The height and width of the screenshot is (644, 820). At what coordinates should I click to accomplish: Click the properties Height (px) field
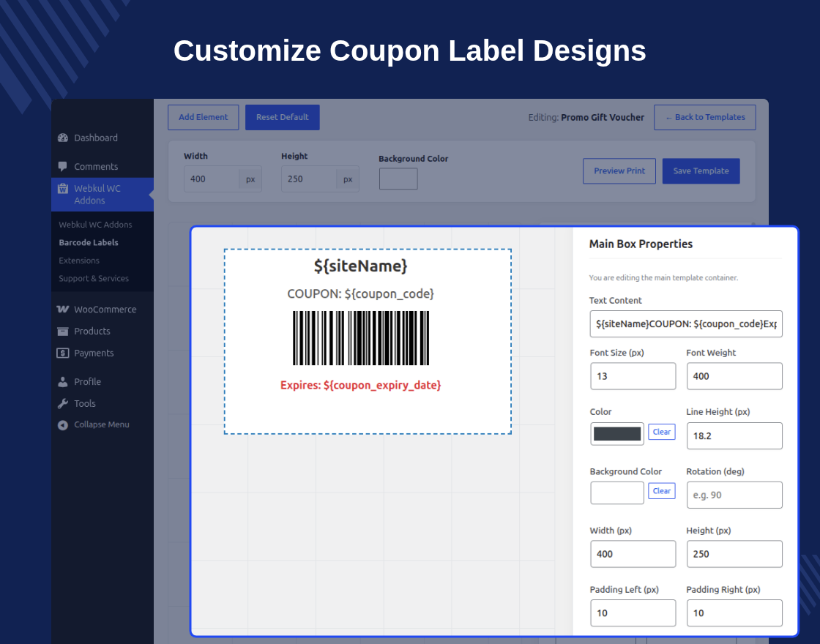coord(734,554)
